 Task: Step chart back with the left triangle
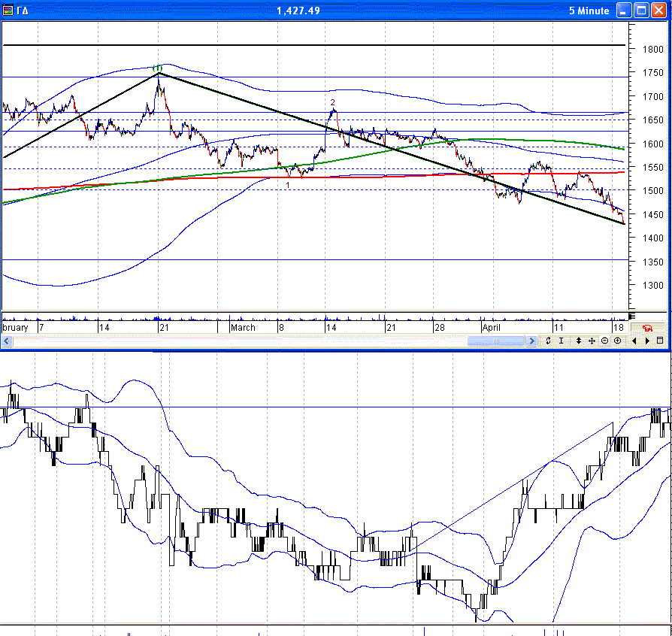coord(634,341)
